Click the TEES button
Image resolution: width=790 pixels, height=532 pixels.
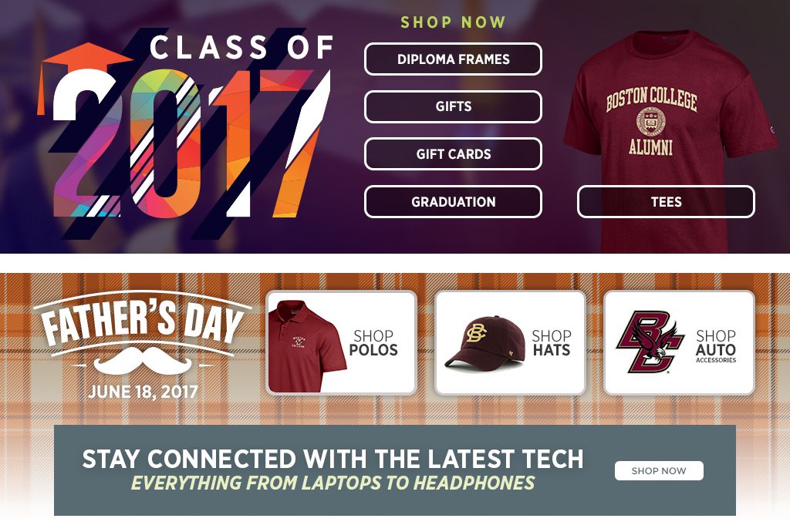click(665, 202)
